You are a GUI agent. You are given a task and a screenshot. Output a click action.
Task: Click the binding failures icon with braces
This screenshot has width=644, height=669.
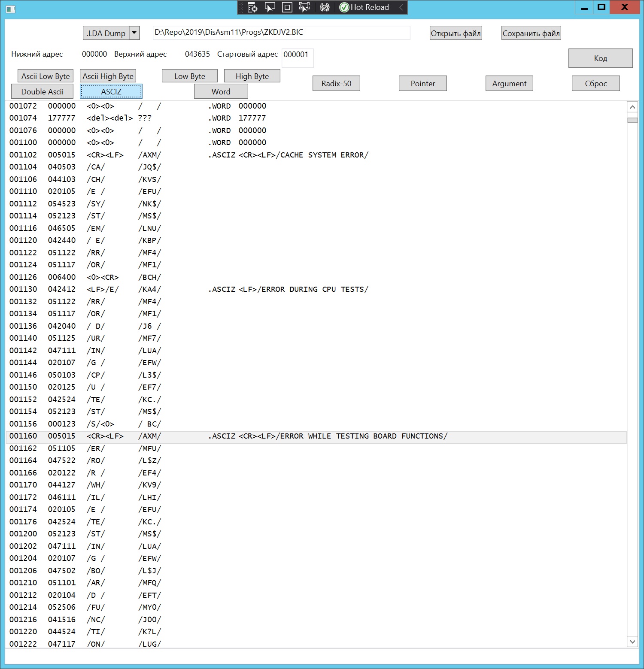click(x=325, y=7)
